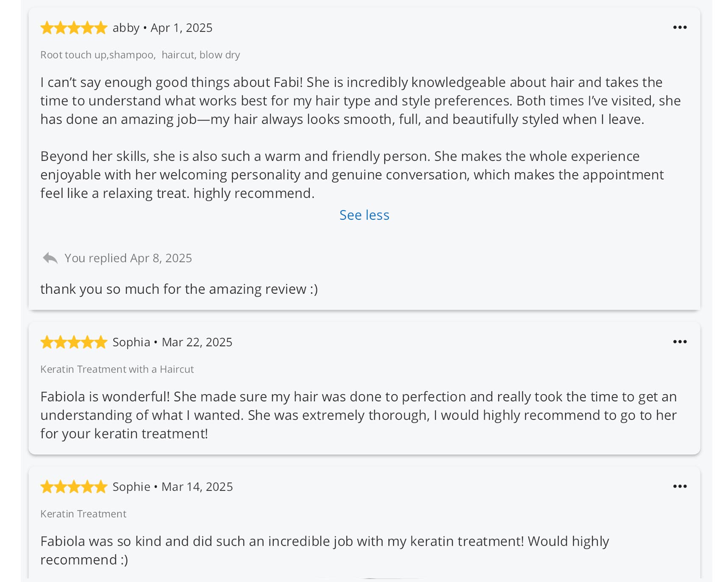The width and height of the screenshot is (728, 582).
Task: Open more options for abby's review
Action: (679, 28)
